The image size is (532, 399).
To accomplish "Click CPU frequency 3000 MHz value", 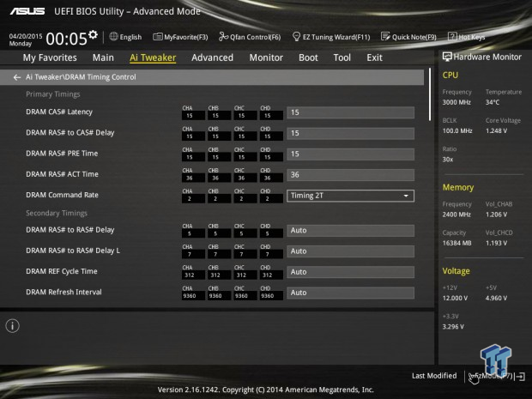I will [456, 102].
